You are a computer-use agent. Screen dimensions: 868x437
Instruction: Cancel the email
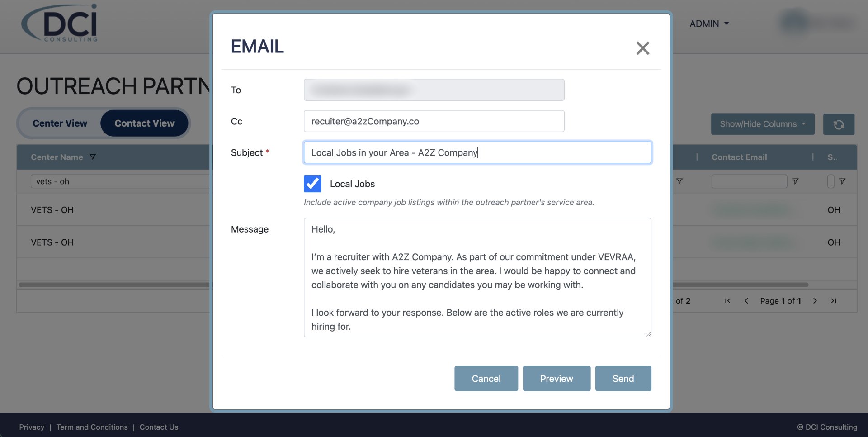486,378
